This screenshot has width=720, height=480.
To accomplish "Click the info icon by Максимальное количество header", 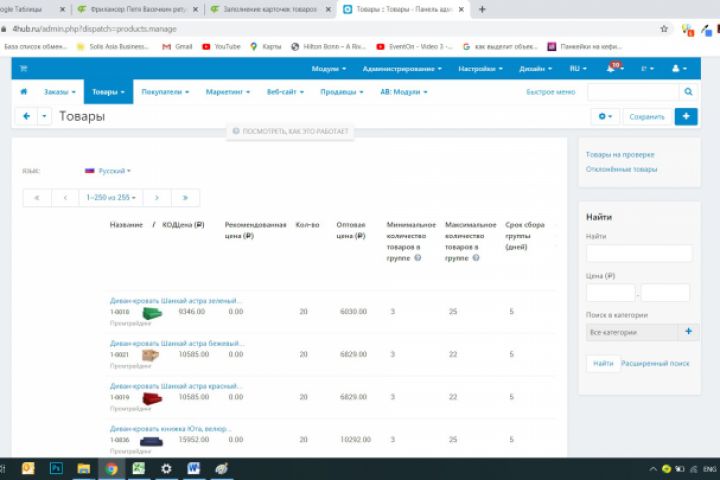I will click(476, 258).
